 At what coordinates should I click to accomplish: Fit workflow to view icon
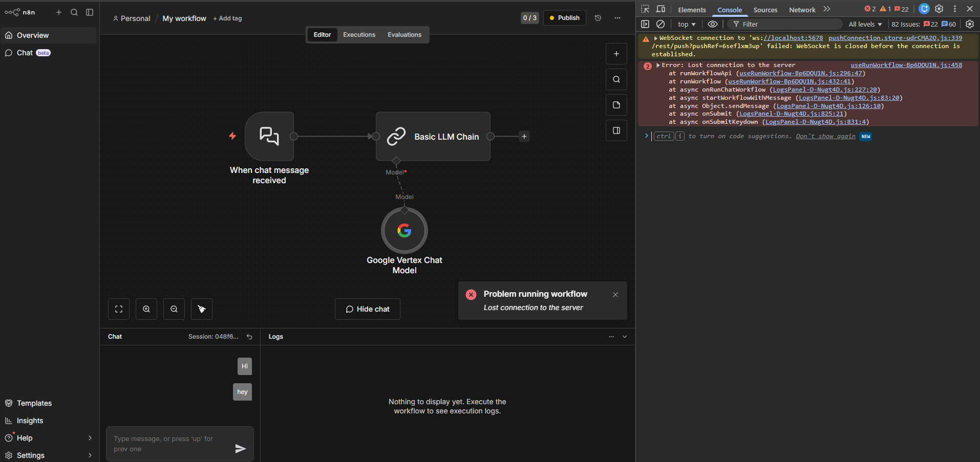119,309
